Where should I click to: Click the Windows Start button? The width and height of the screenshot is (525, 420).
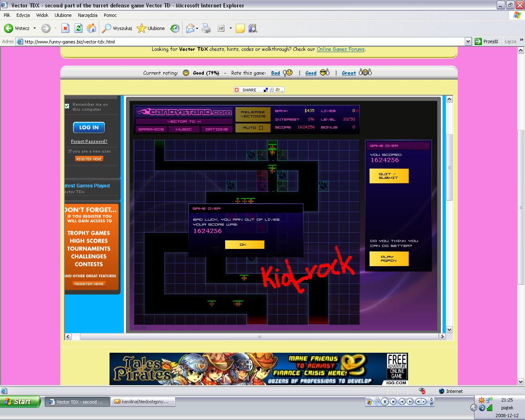[21, 402]
